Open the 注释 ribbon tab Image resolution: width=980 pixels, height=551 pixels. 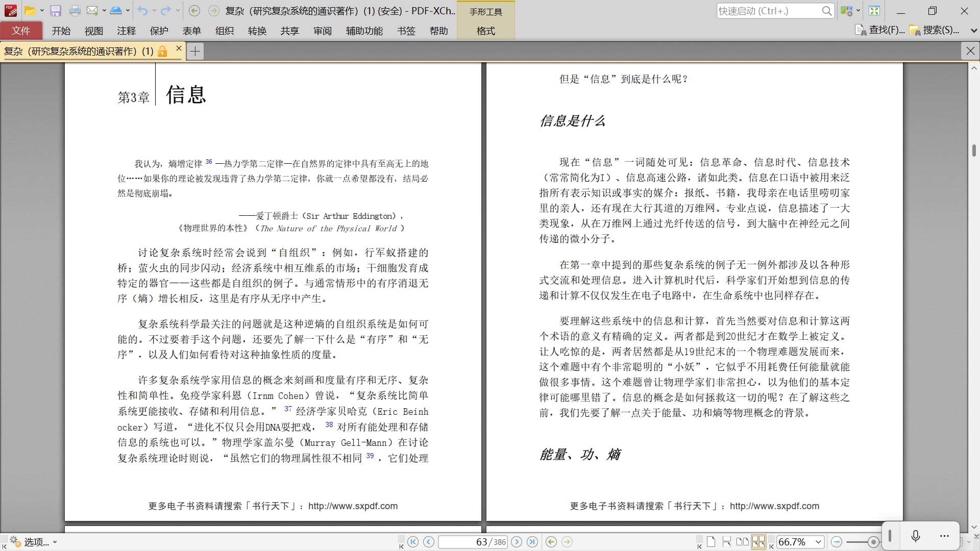pyautogui.click(x=126, y=31)
